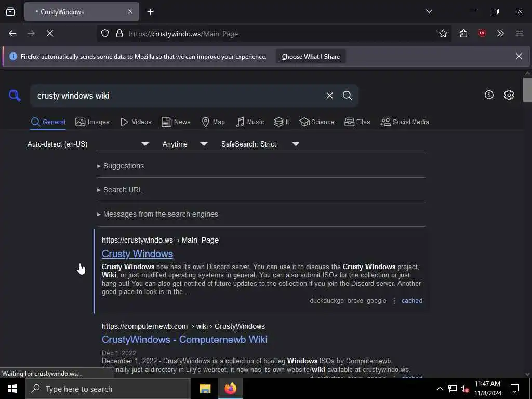The height and width of the screenshot is (399, 532).
Task: Click the page vertical scrollbar thumb
Action: 527,90
